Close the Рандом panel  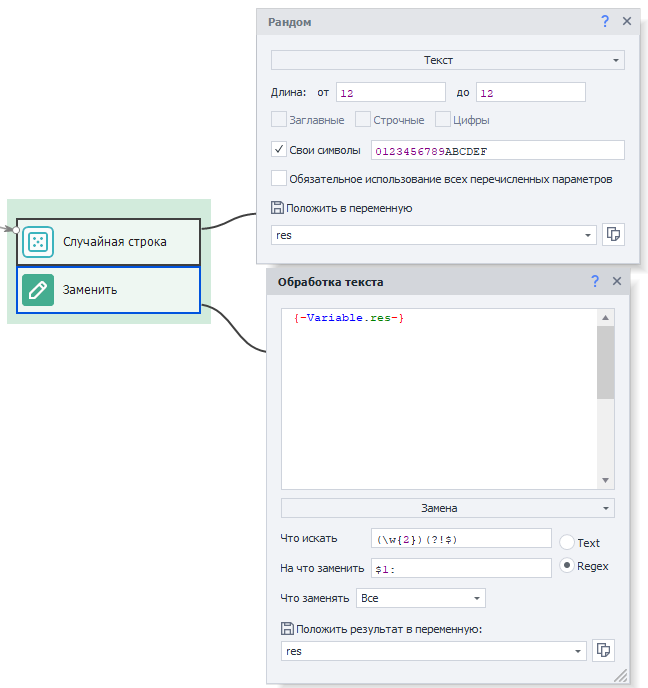click(627, 21)
